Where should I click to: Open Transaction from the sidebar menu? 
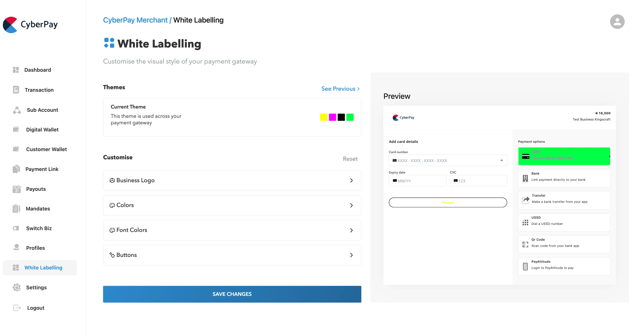[x=39, y=90]
